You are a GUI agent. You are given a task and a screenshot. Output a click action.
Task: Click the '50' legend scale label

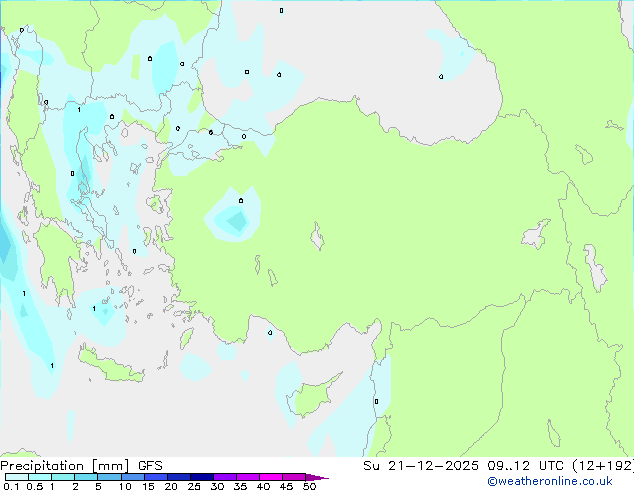click(309, 486)
